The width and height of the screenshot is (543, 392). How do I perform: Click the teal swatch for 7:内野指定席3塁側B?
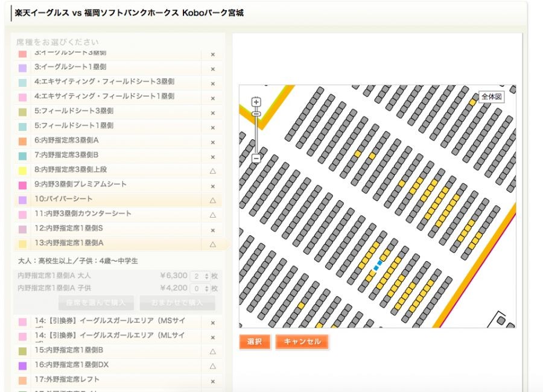(22, 156)
